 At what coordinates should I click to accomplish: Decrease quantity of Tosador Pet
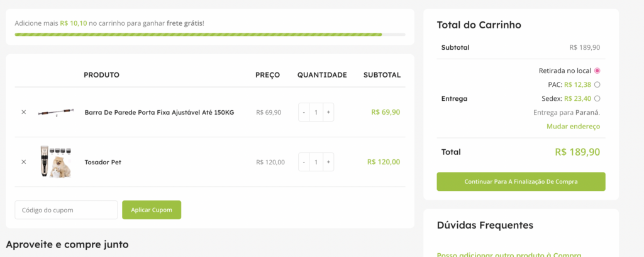point(304,162)
